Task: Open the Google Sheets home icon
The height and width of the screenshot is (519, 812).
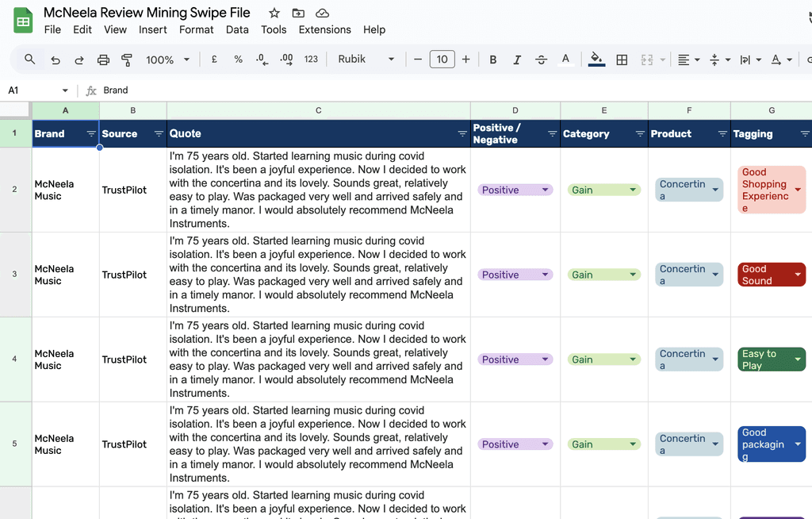Action: pyautogui.click(x=23, y=21)
